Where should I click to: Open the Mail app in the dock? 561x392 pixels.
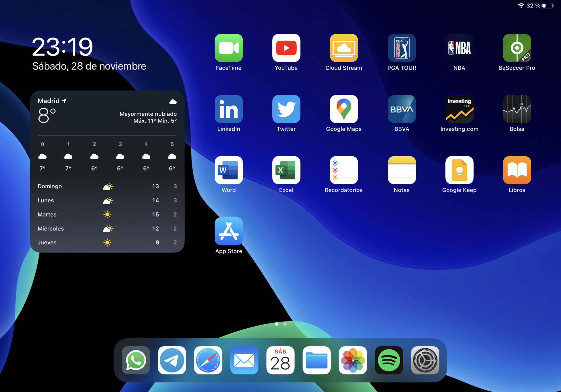(x=244, y=360)
